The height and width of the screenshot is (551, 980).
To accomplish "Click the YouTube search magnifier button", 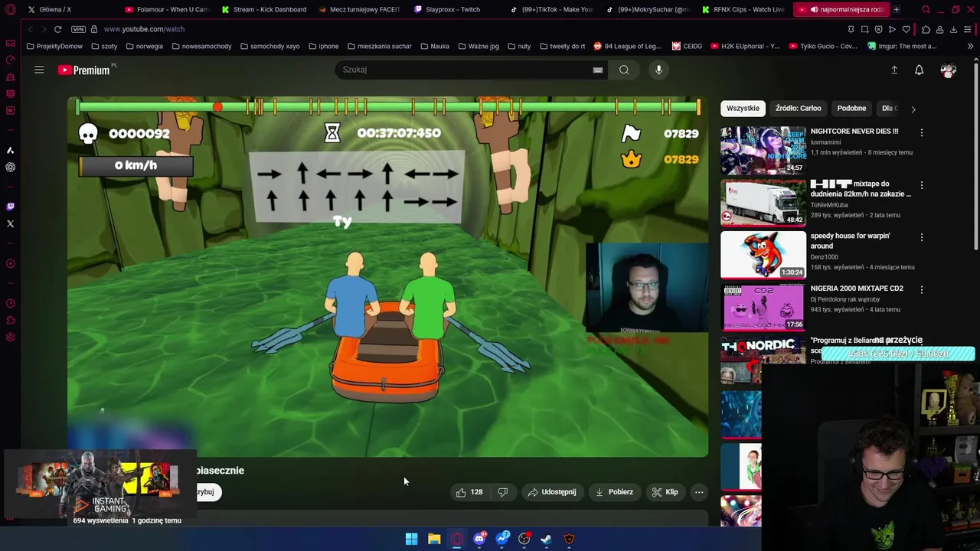I will click(624, 70).
